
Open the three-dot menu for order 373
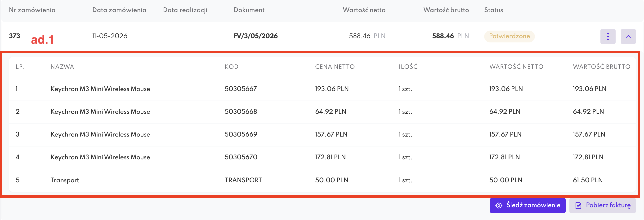608,37
